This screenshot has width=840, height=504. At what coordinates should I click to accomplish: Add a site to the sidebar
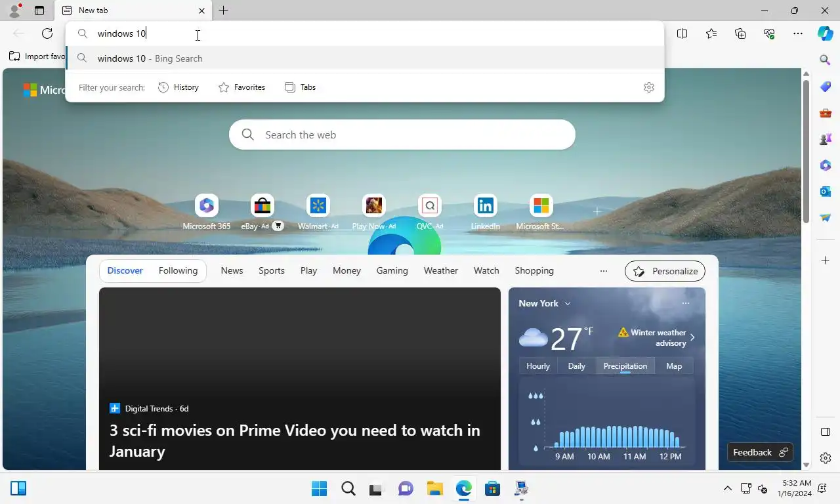(826, 261)
